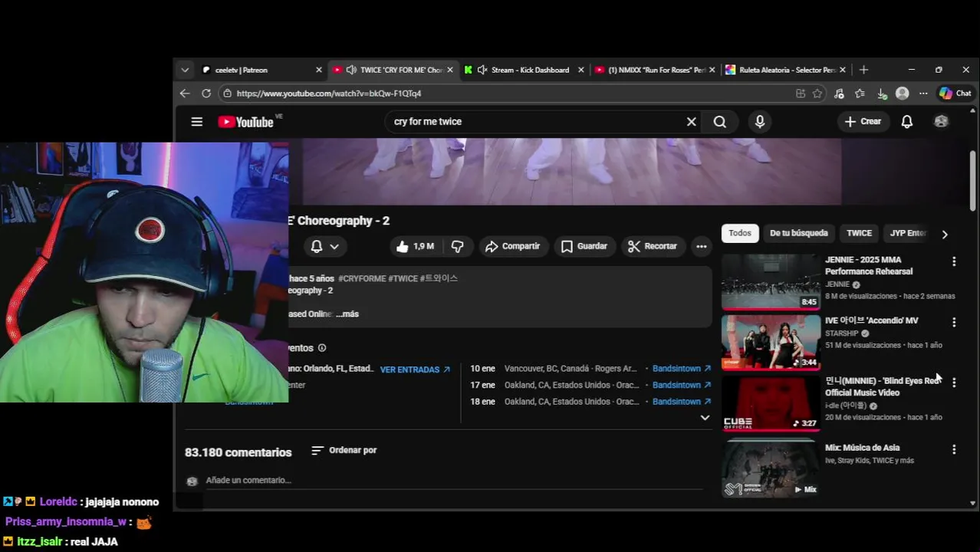Switch to Stream - Kick Dashboard tab
This screenshot has height=552, width=980.
pyautogui.click(x=524, y=70)
